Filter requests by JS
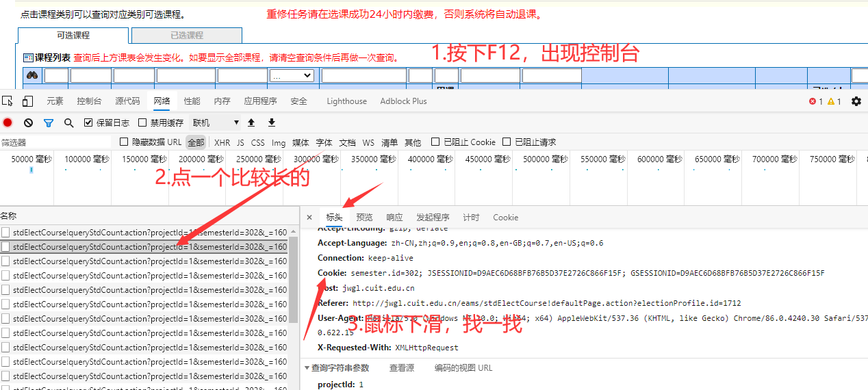The width and height of the screenshot is (868, 390). [240, 142]
